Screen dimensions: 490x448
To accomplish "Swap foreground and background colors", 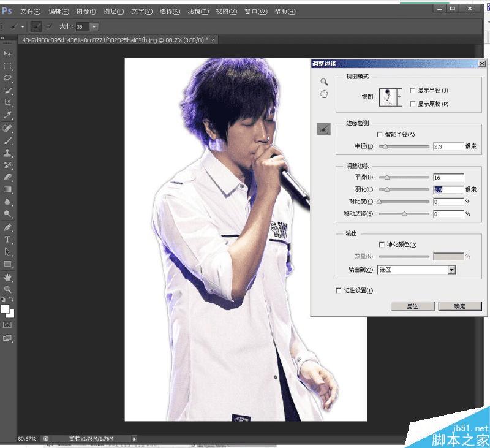I will point(11,299).
